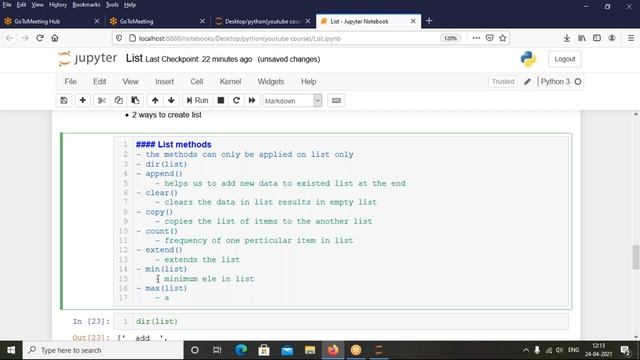
Task: Open the page actions three-dots menu
Action: tap(476, 38)
